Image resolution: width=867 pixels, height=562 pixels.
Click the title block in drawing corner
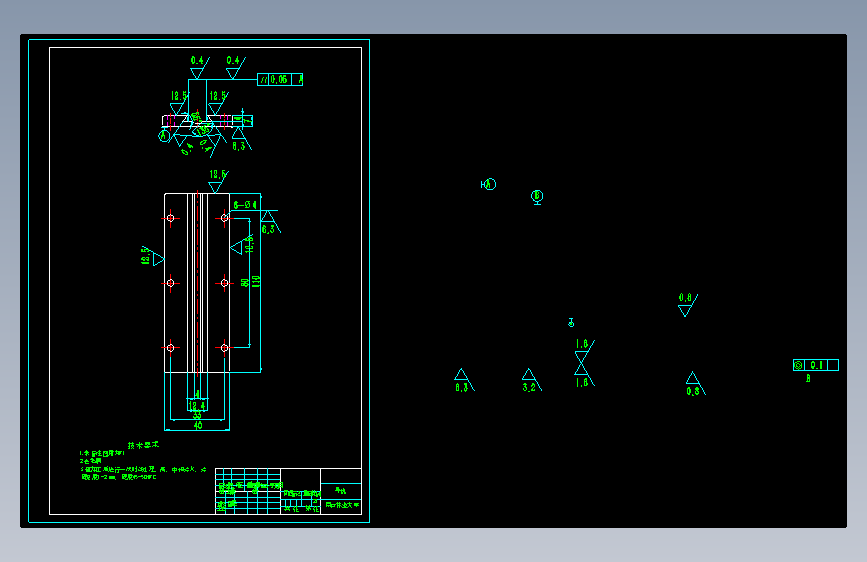[288, 491]
